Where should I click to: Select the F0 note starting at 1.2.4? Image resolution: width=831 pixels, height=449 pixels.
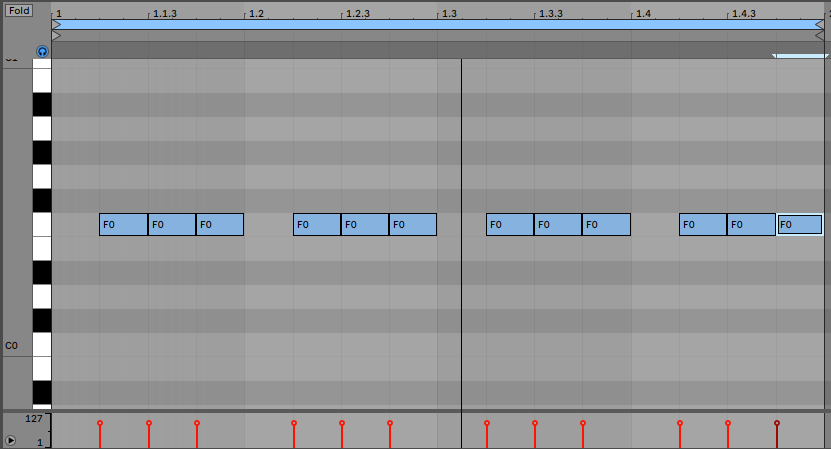point(413,224)
